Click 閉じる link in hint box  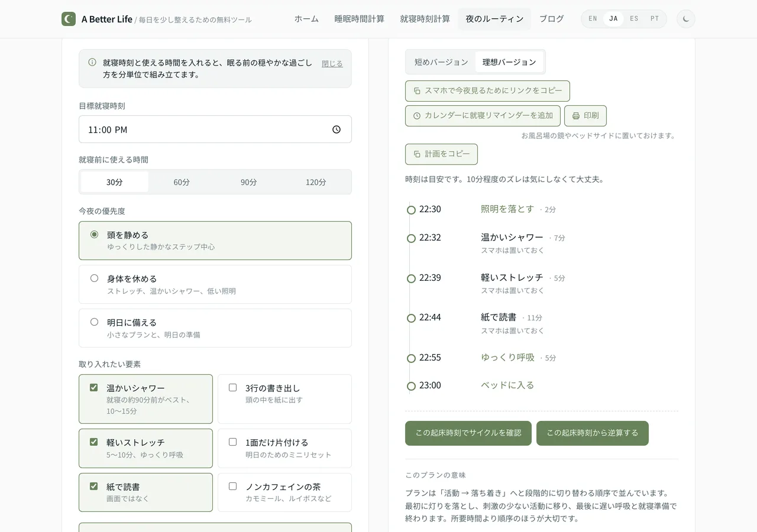332,64
